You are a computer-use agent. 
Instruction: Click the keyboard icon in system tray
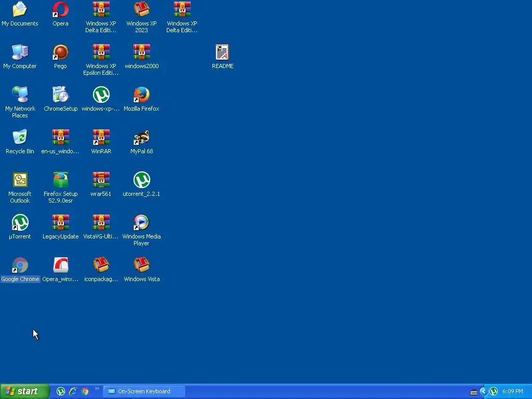tap(474, 392)
